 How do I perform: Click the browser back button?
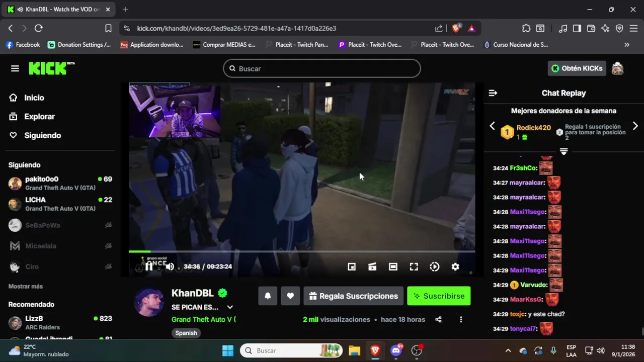(11, 28)
